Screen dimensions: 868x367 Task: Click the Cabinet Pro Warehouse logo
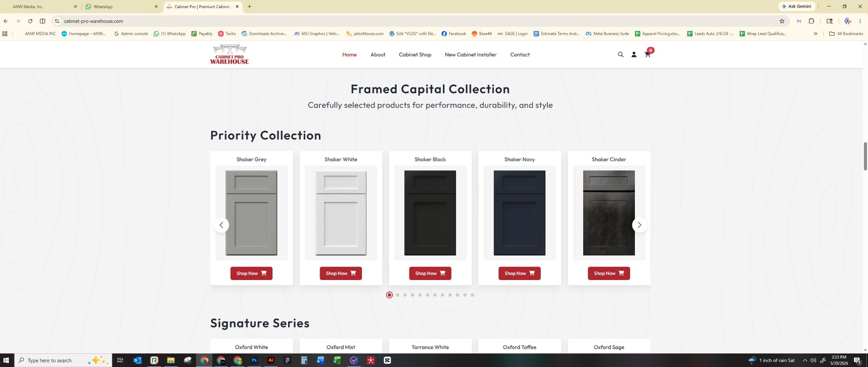[229, 54]
